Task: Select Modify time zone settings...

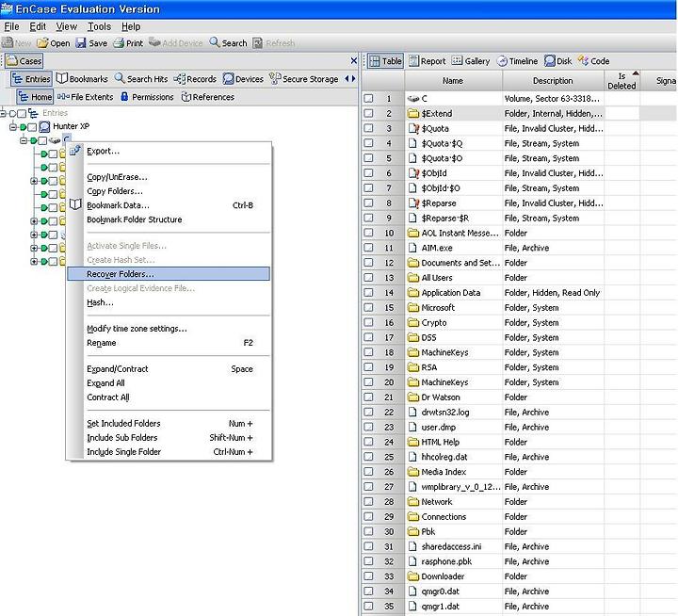Action: click(169, 329)
